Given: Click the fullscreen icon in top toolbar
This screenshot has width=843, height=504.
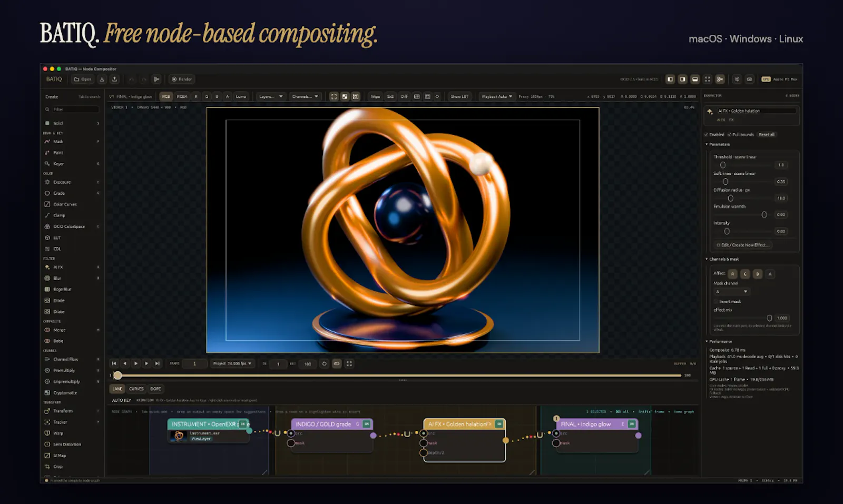Looking at the screenshot, I should pyautogui.click(x=708, y=79).
